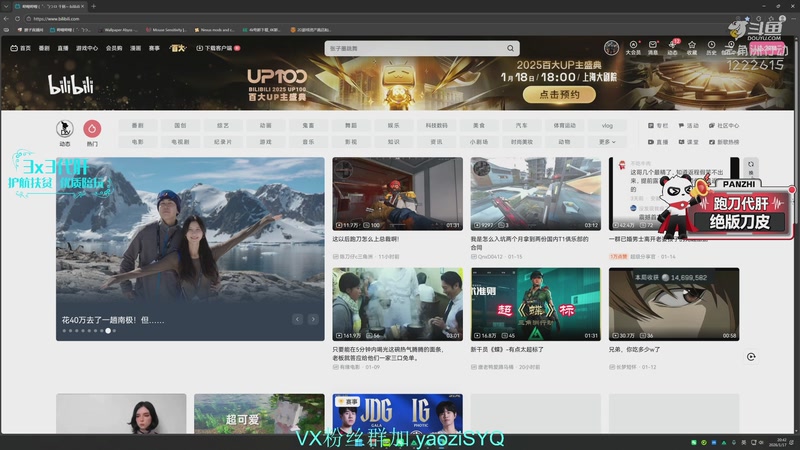The height and width of the screenshot is (450, 800).
Task: Open 直播 live icon link beside 课堂
Action: pos(658,142)
